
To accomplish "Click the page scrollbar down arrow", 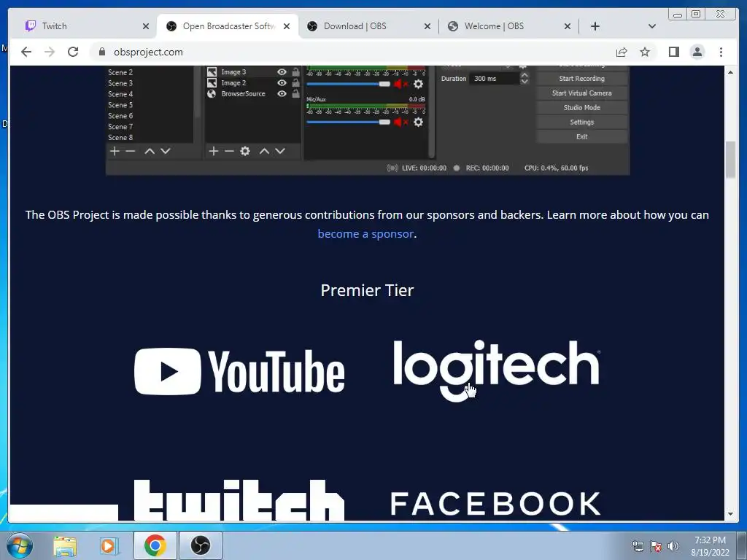I will tap(730, 514).
